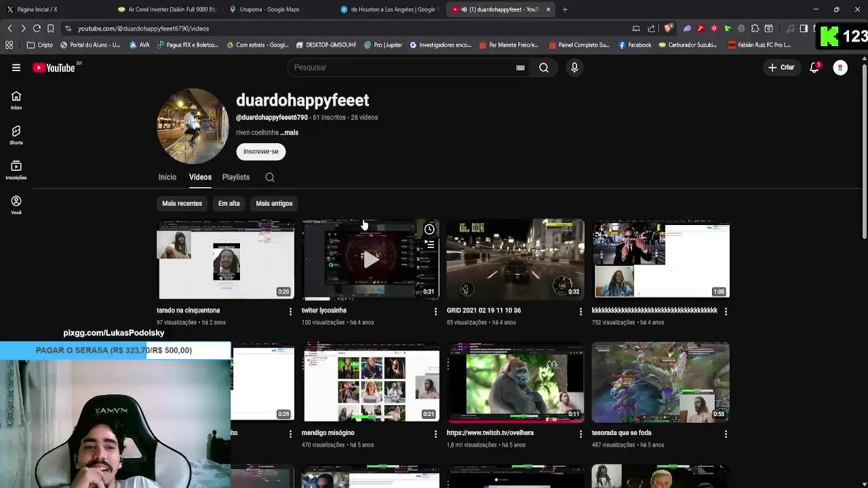This screenshot has width=868, height=488.
Task: Add 'twiter lycosinha' video to queue
Action: click(x=429, y=245)
